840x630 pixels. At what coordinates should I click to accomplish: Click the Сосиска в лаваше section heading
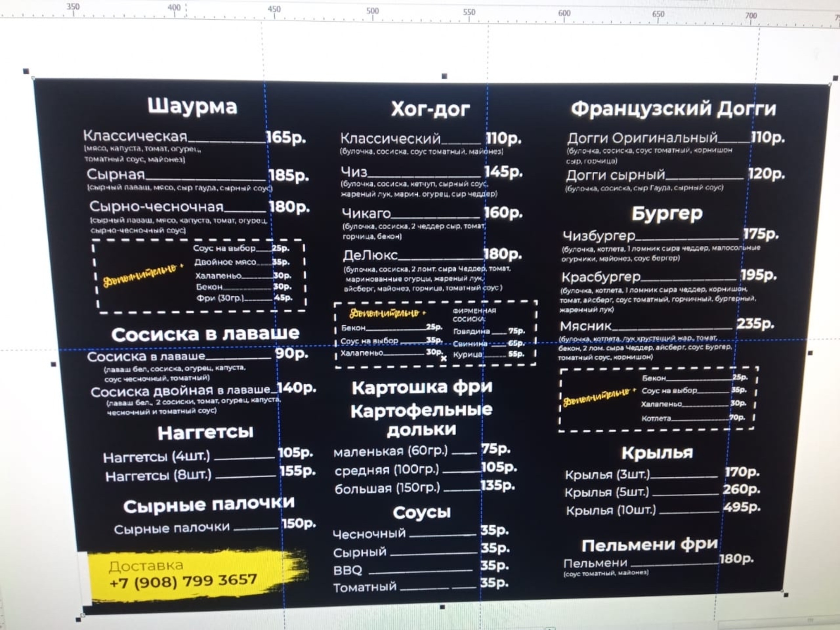(x=205, y=334)
